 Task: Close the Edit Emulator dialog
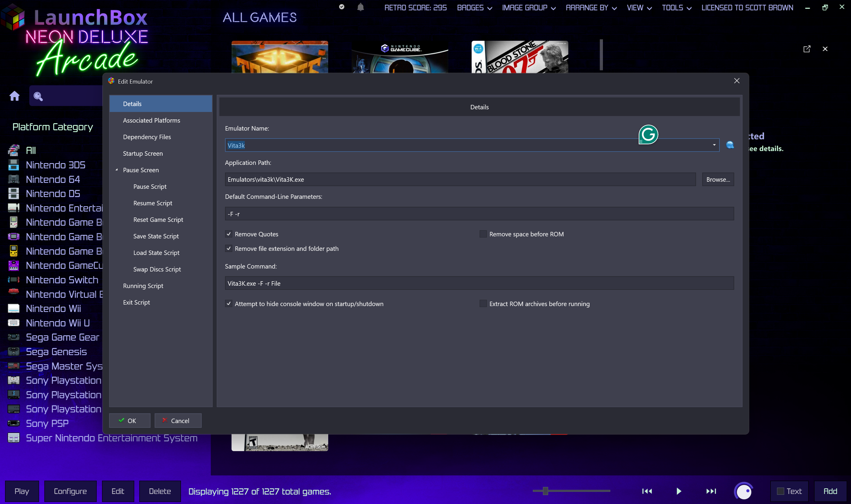[x=737, y=81]
